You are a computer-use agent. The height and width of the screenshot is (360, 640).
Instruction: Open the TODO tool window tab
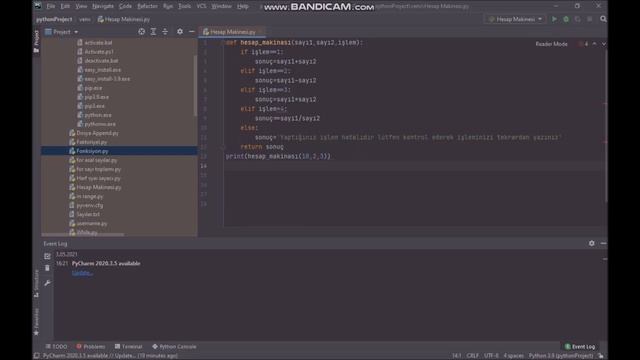click(56, 347)
